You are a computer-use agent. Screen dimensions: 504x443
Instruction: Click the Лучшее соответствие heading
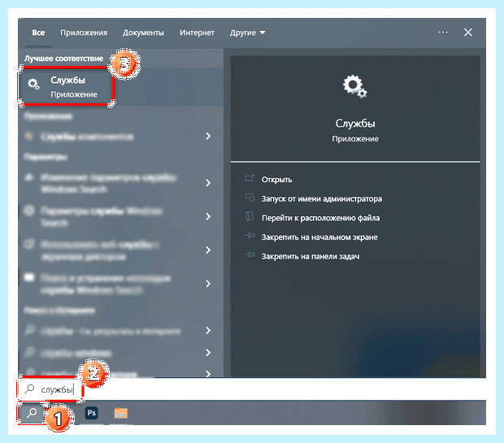tap(63, 59)
